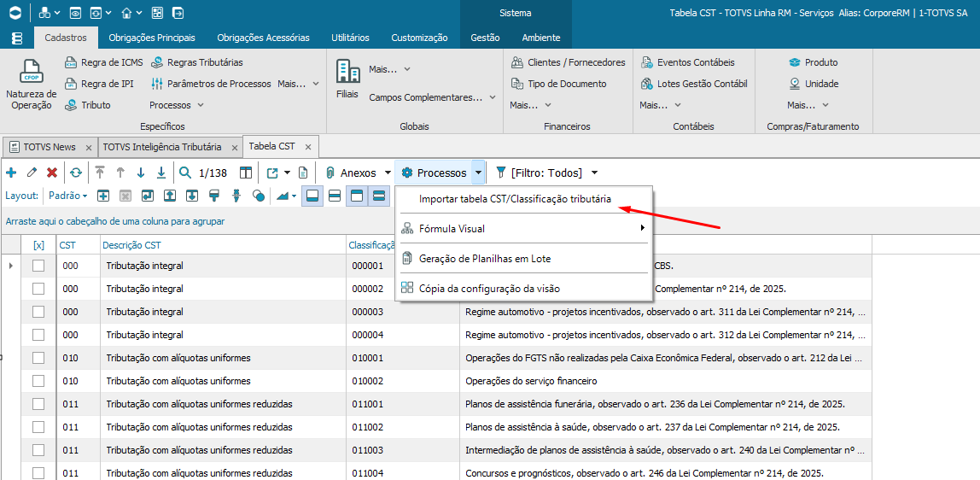Click layout add-panel plus icon
Image resolution: width=980 pixels, height=480 pixels.
[104, 196]
